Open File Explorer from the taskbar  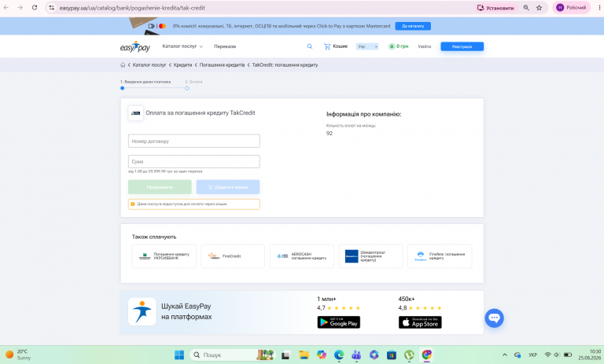tap(304, 355)
